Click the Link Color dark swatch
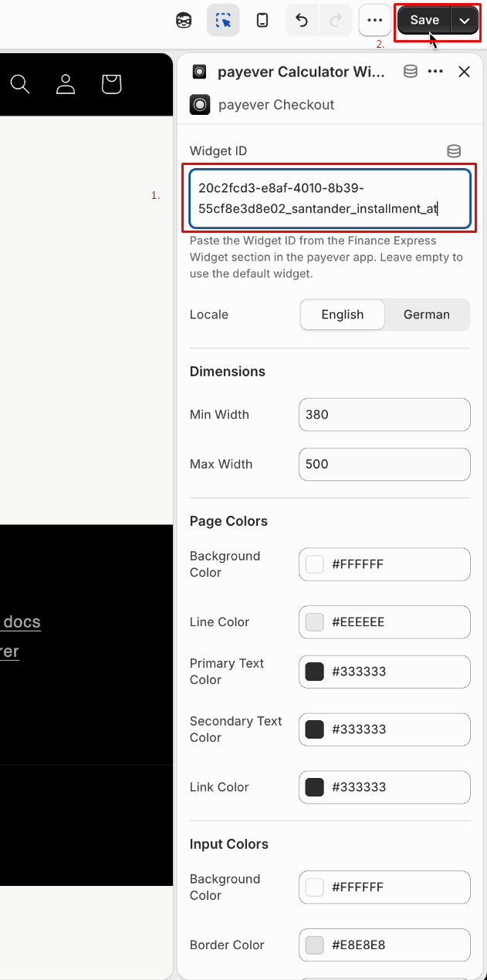487x980 pixels. pyautogui.click(x=314, y=787)
